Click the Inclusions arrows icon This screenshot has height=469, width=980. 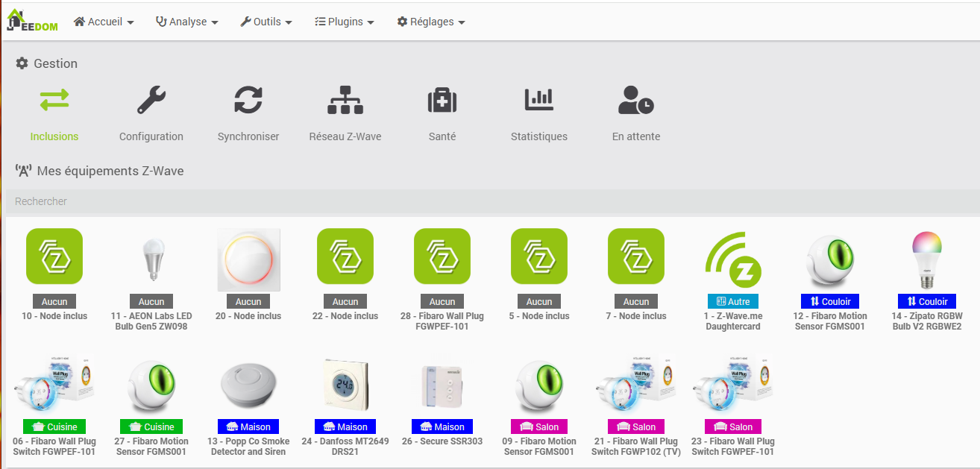click(54, 99)
